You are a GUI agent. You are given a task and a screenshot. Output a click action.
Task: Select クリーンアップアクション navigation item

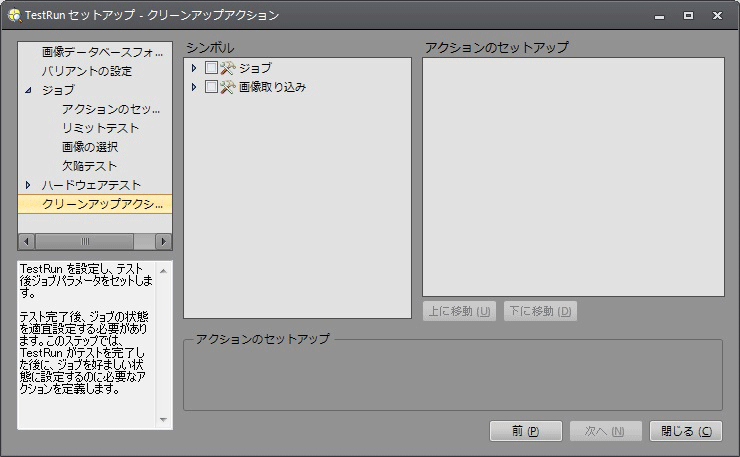pos(101,204)
